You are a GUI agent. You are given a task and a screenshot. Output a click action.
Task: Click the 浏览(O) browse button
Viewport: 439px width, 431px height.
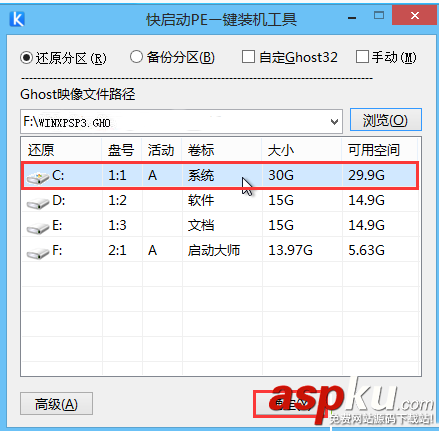(x=386, y=120)
